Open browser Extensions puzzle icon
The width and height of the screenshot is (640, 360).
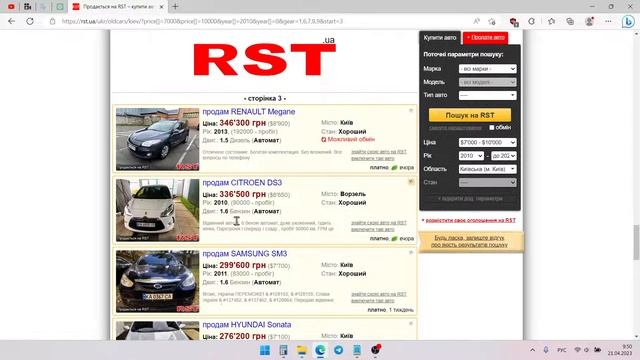pos(531,21)
